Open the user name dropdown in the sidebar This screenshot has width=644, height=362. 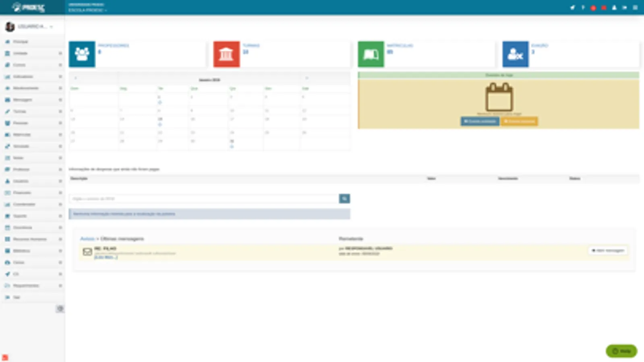pyautogui.click(x=35, y=27)
